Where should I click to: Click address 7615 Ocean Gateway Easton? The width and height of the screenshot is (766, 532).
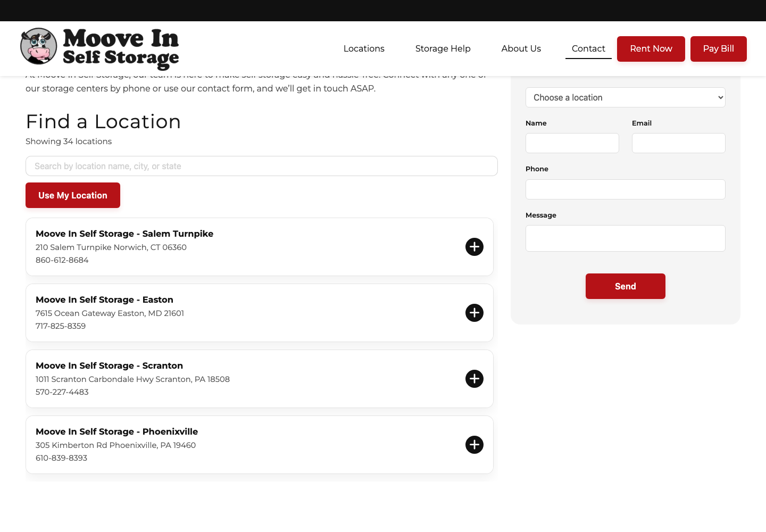coord(110,313)
